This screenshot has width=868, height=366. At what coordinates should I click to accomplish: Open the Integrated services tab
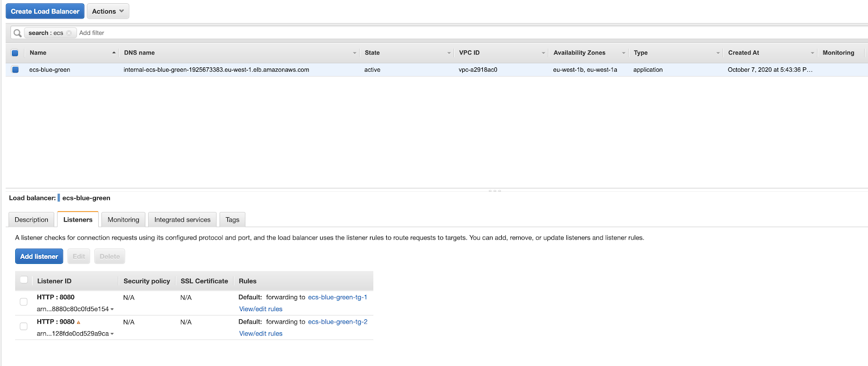point(182,220)
